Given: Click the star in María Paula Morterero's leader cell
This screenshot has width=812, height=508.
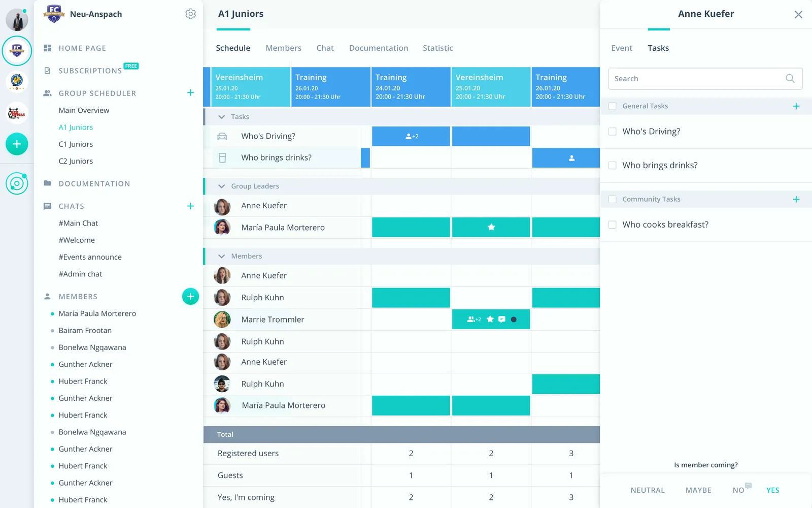Looking at the screenshot, I should tap(491, 228).
